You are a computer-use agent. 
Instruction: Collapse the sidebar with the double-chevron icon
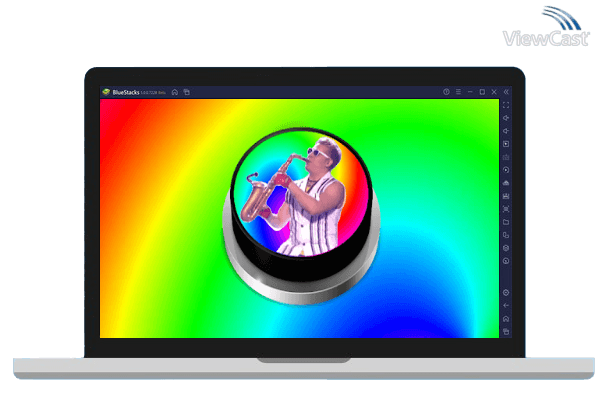(506, 92)
